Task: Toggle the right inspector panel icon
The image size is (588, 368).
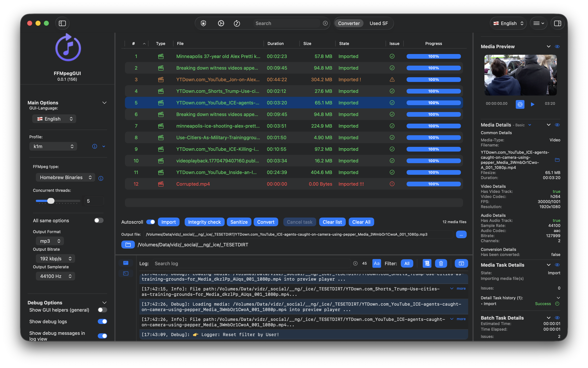Action: pyautogui.click(x=557, y=23)
